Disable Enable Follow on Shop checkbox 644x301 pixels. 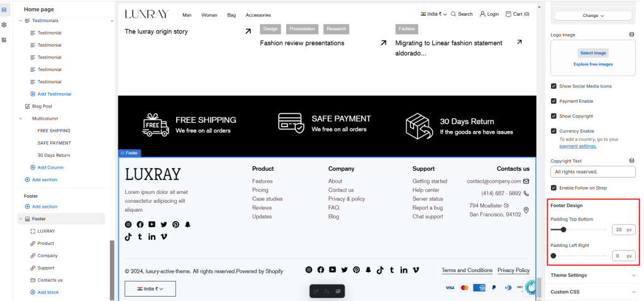tap(553, 188)
